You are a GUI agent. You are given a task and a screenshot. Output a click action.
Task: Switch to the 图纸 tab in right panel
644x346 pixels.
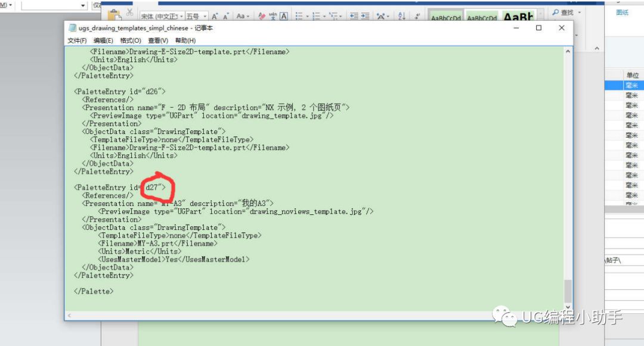click(622, 13)
